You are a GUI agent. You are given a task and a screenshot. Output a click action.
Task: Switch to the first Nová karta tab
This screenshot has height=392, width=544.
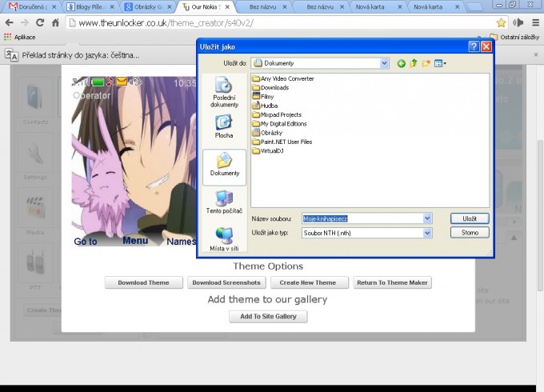click(x=370, y=6)
